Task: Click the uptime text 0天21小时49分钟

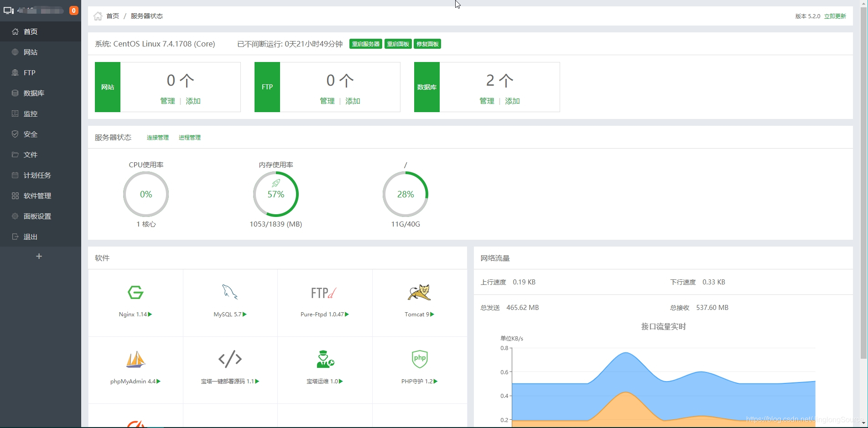Action: pos(313,44)
